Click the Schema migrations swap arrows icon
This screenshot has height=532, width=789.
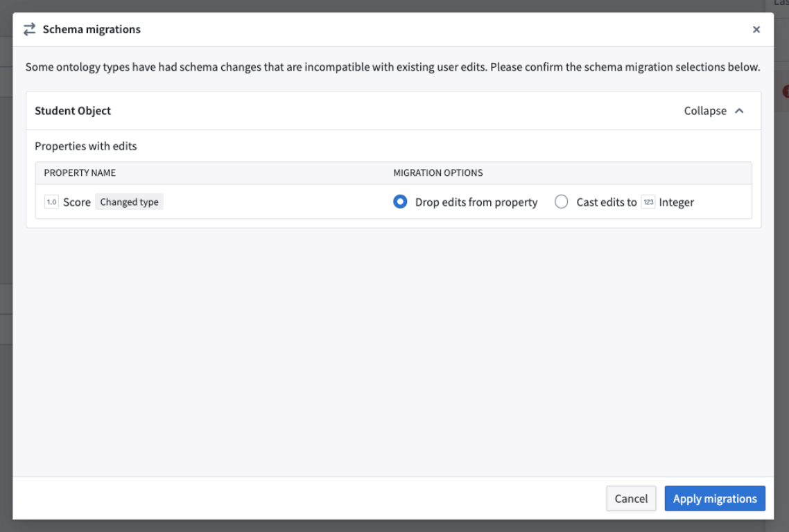30,29
